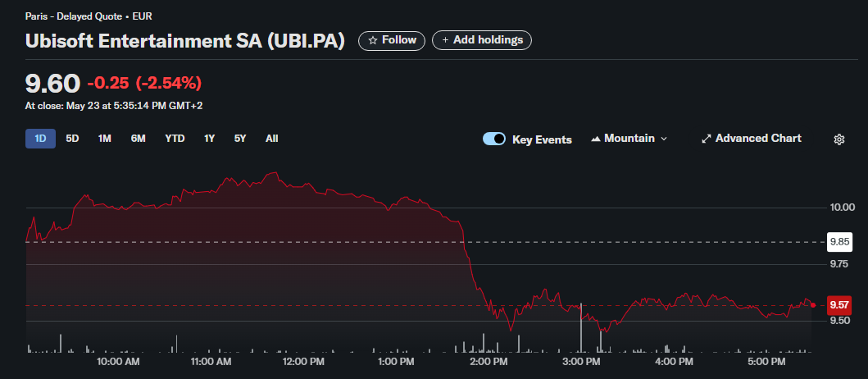868x379 pixels.
Task: Click the star icon in Follow
Action: tap(373, 40)
